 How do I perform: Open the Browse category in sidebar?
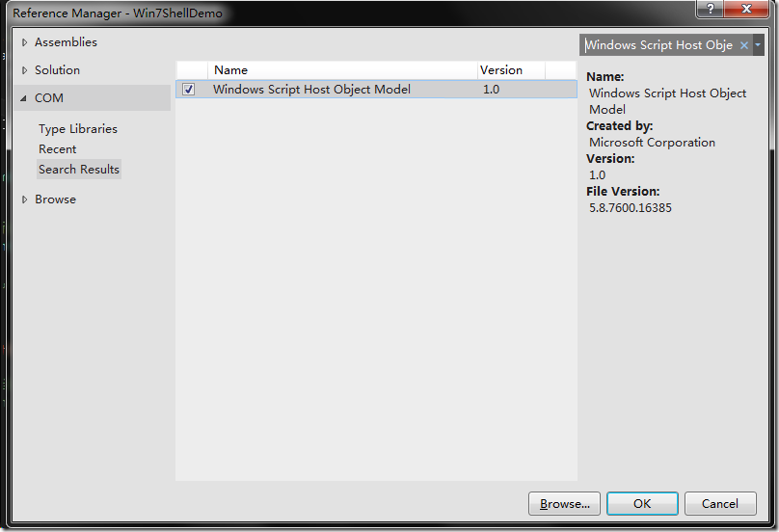coord(55,199)
